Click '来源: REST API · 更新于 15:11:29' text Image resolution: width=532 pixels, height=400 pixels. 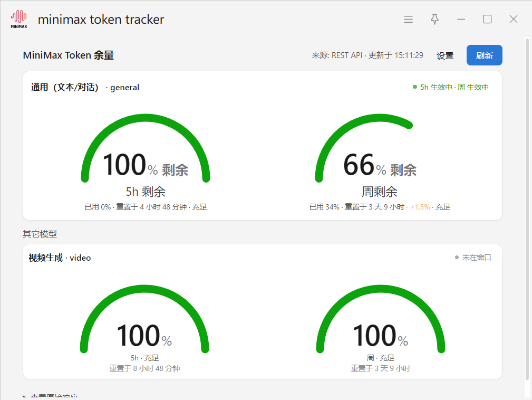coord(367,55)
